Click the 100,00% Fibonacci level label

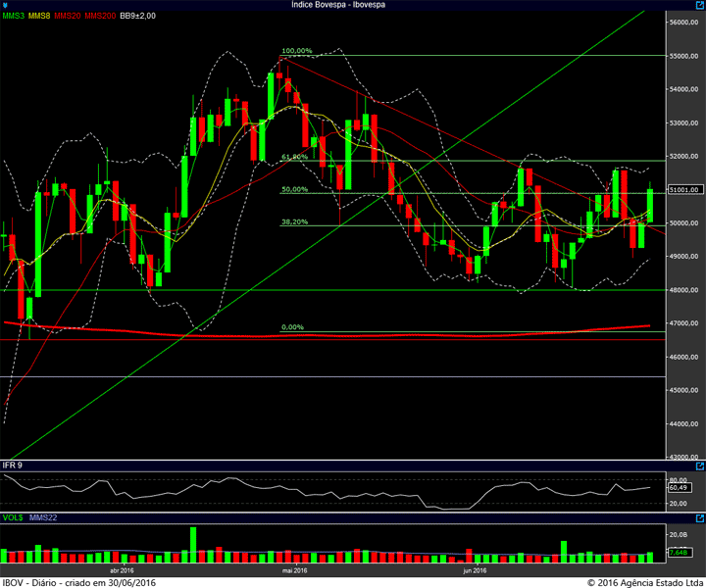[297, 51]
